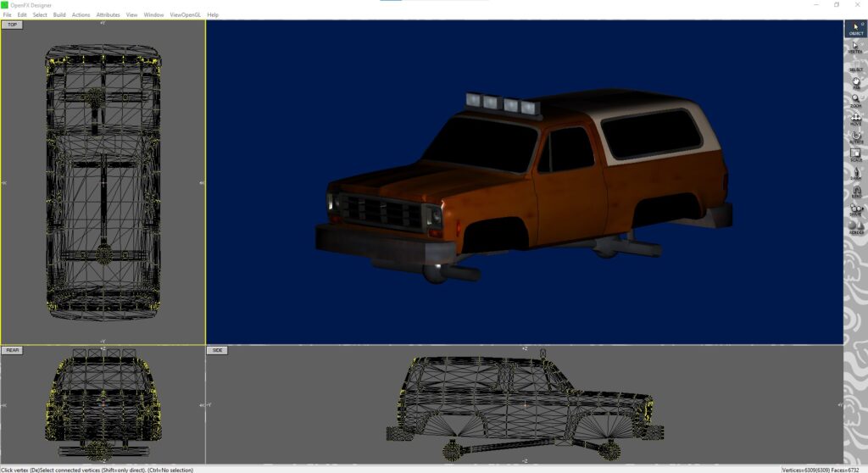The image size is (868, 473).
Task: Open the File menu
Action: [x=7, y=14]
